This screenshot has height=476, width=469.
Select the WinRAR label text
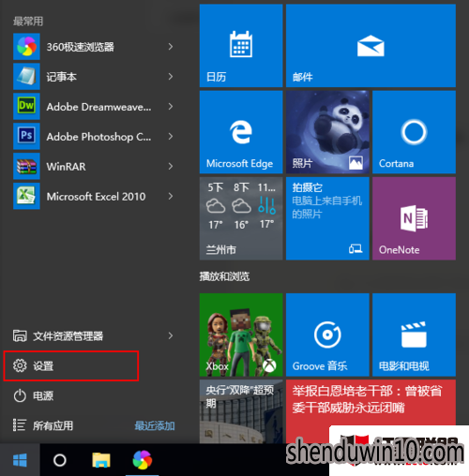point(66,167)
